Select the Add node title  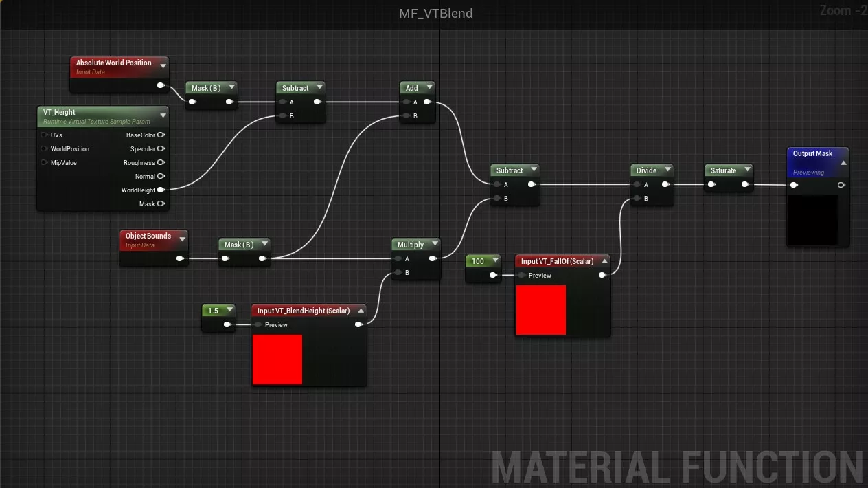tap(411, 88)
